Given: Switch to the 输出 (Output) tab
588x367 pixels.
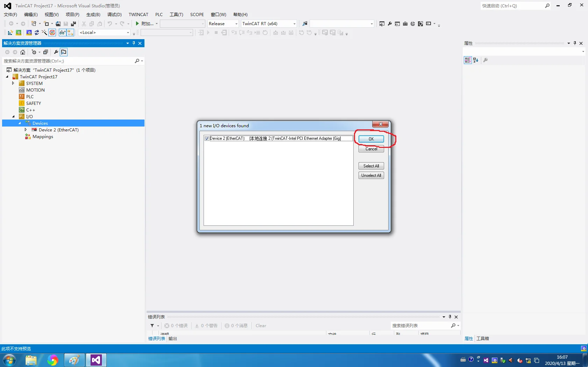Looking at the screenshot, I should [172, 338].
